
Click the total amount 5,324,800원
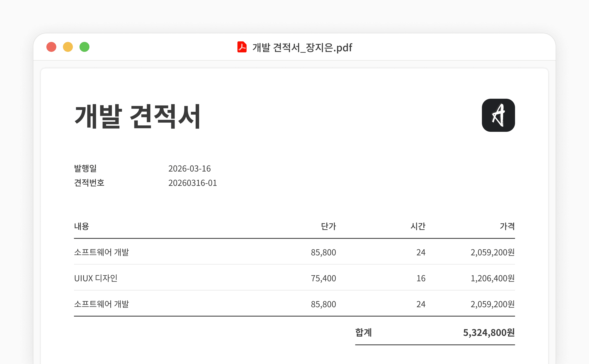tap(489, 332)
